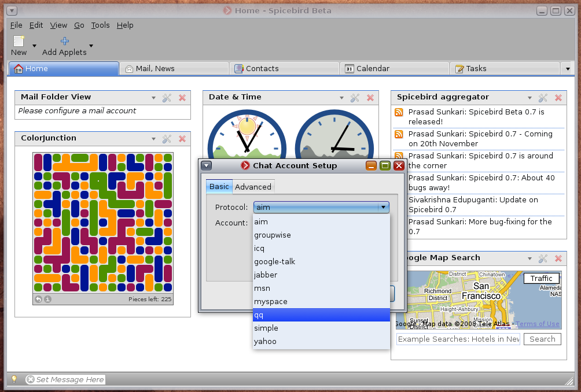Image resolution: width=581 pixels, height=392 pixels.
Task: Collapse the ColorJunction applet arrow
Action: (153, 139)
